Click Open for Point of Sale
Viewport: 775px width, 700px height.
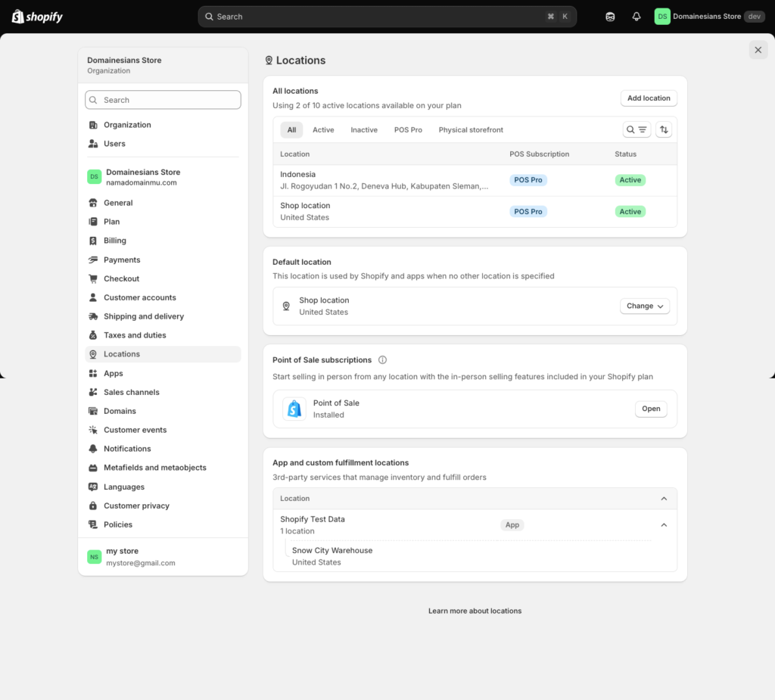[x=651, y=409]
